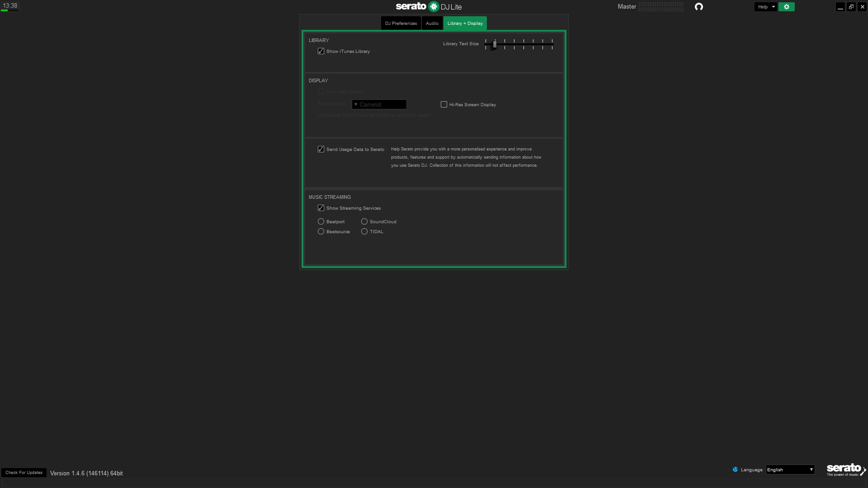The height and width of the screenshot is (488, 868).
Task: Enable Hi-Res Screen Display checkbox
Action: click(x=444, y=104)
